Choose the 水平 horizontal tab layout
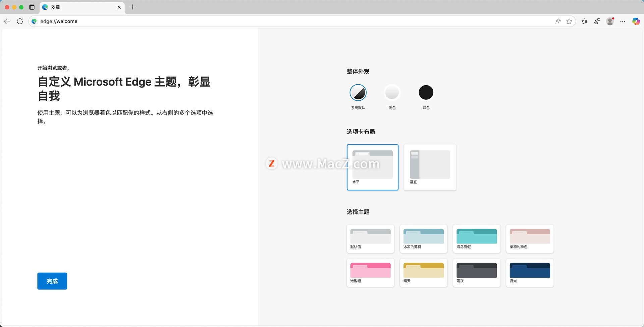This screenshot has height=327, width=644. pos(372,167)
